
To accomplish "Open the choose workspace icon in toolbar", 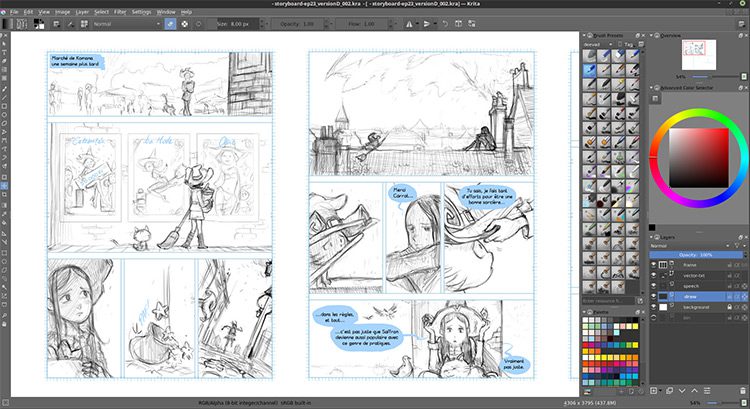I will (740, 23).
